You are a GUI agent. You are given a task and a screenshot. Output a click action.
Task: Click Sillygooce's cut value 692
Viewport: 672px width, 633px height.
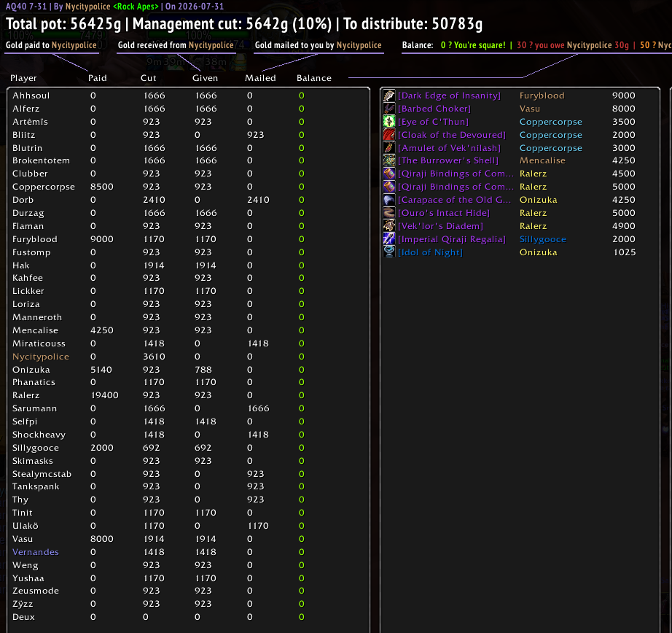(152, 448)
